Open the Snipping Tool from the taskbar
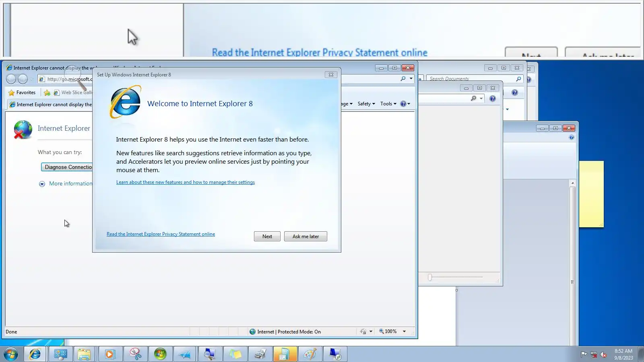The height and width of the screenshot is (362, 644). click(135, 354)
